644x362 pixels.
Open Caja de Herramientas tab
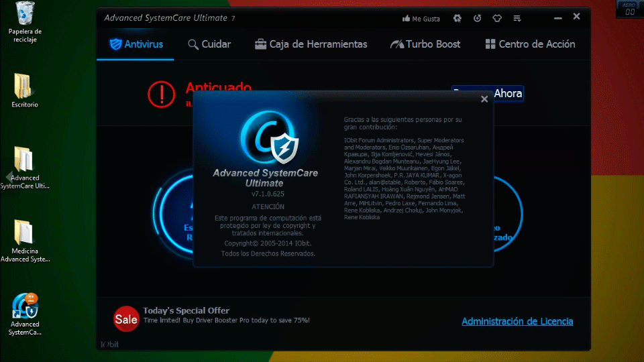click(311, 44)
